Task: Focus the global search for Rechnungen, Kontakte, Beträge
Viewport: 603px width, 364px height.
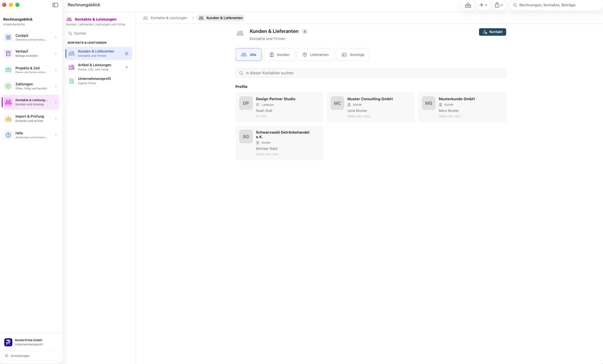Action: 556,5
